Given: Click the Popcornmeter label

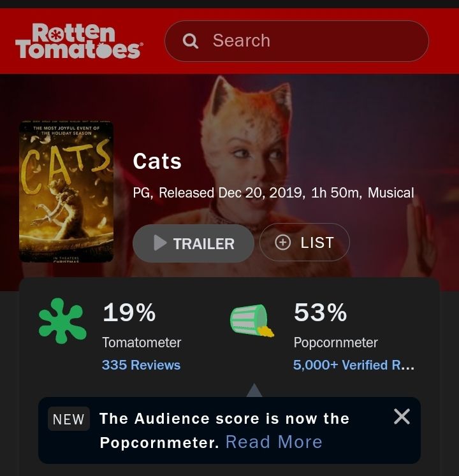Looking at the screenshot, I should (336, 343).
